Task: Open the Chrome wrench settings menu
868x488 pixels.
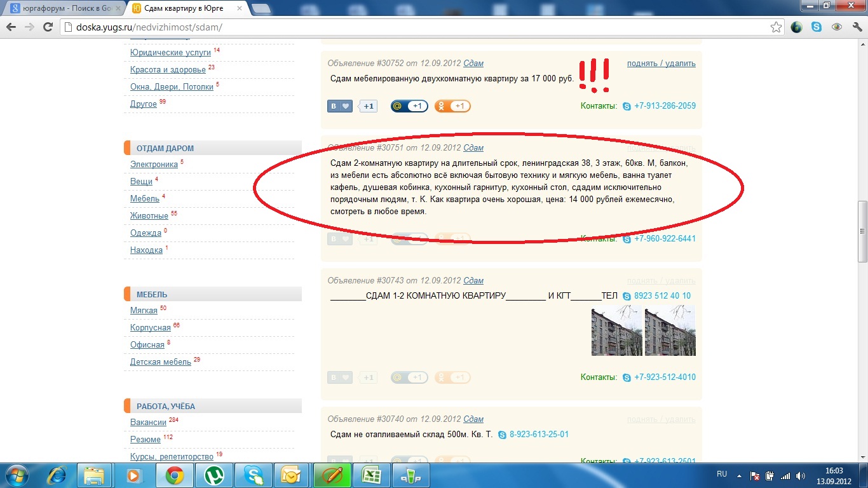Action: pos(857,27)
